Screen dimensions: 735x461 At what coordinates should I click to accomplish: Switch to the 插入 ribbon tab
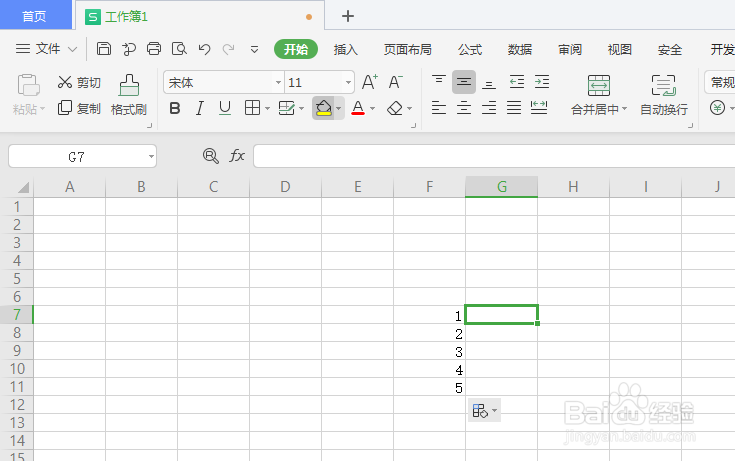pyautogui.click(x=345, y=49)
